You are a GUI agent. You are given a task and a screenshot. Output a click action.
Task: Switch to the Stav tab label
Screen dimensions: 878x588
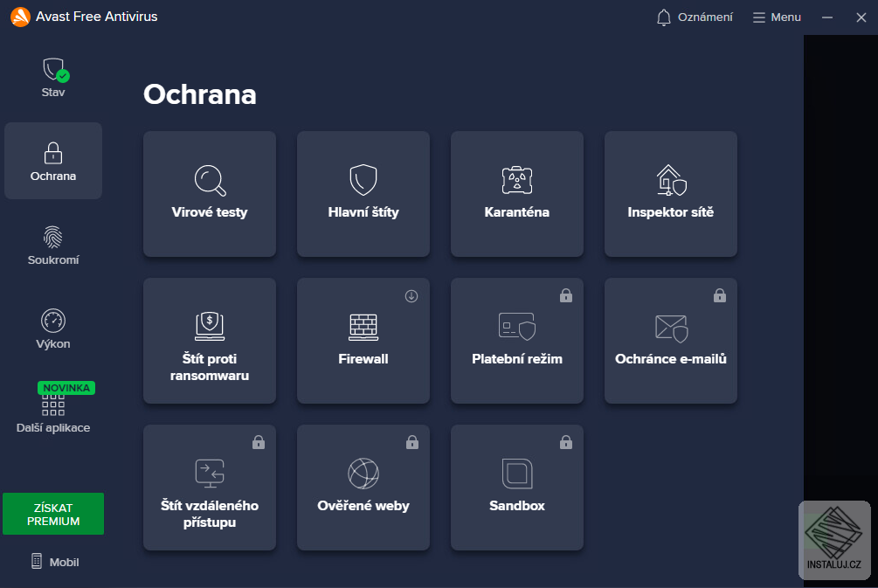coord(53,93)
